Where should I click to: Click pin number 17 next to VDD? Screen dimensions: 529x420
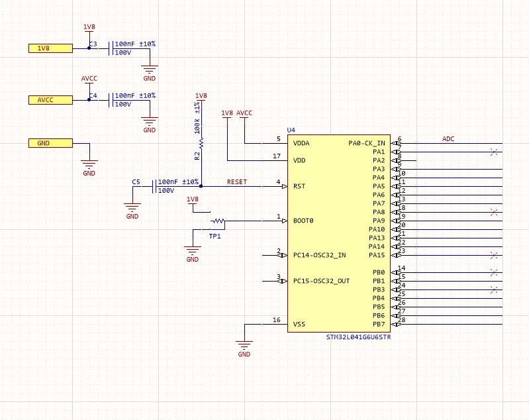tap(277, 156)
